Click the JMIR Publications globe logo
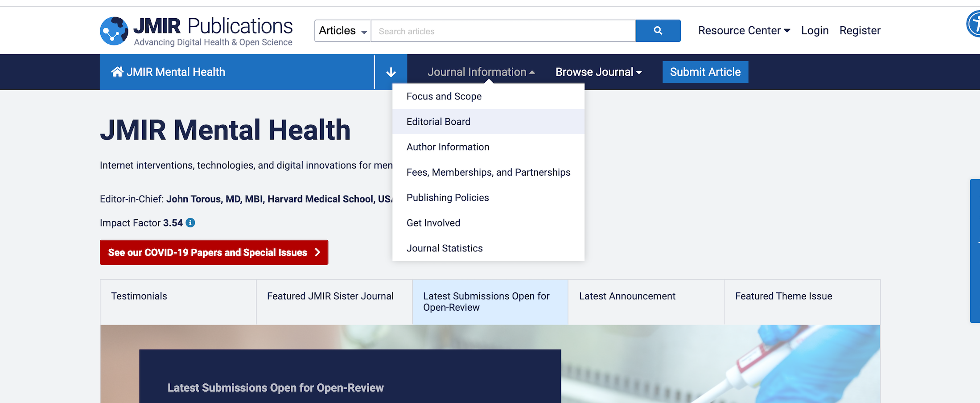The width and height of the screenshot is (980, 403). pos(114,31)
